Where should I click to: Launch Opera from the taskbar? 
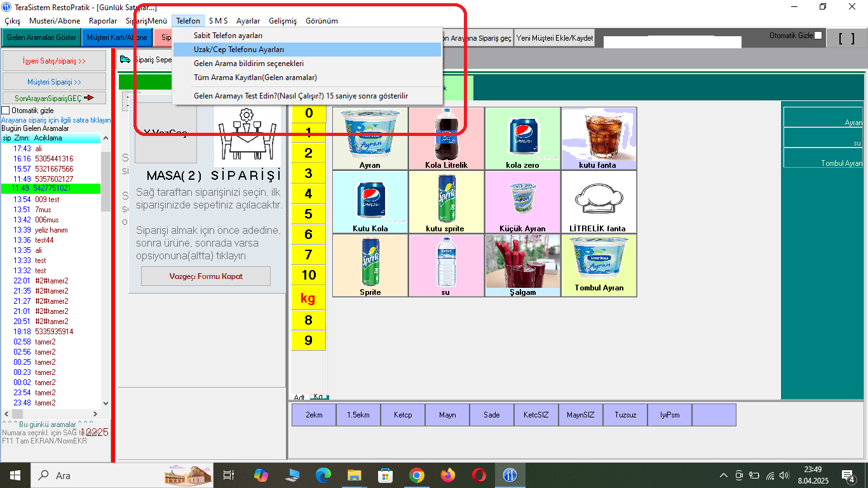coord(478,475)
